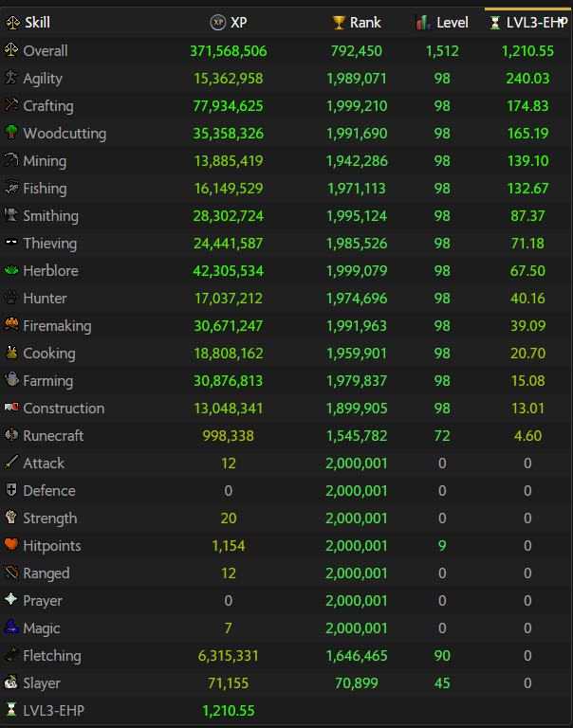
Task: Click the Woodcutting tree icon
Action: [x=11, y=132]
